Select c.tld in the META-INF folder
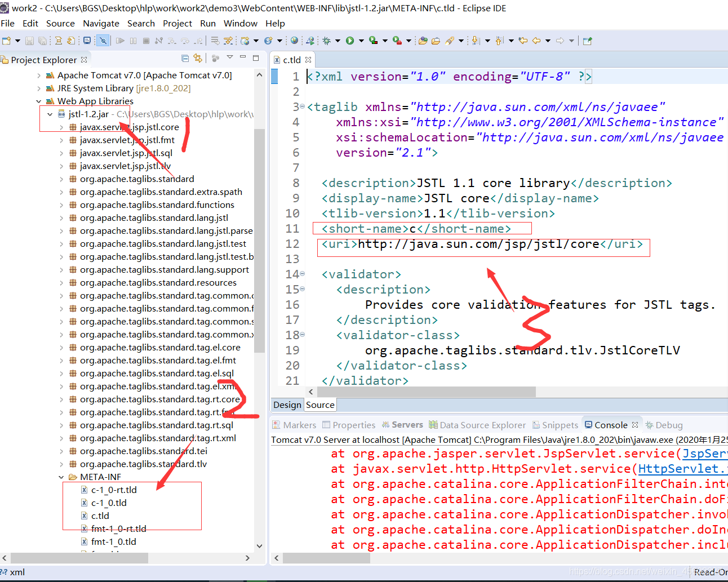The height and width of the screenshot is (582, 728). point(95,516)
